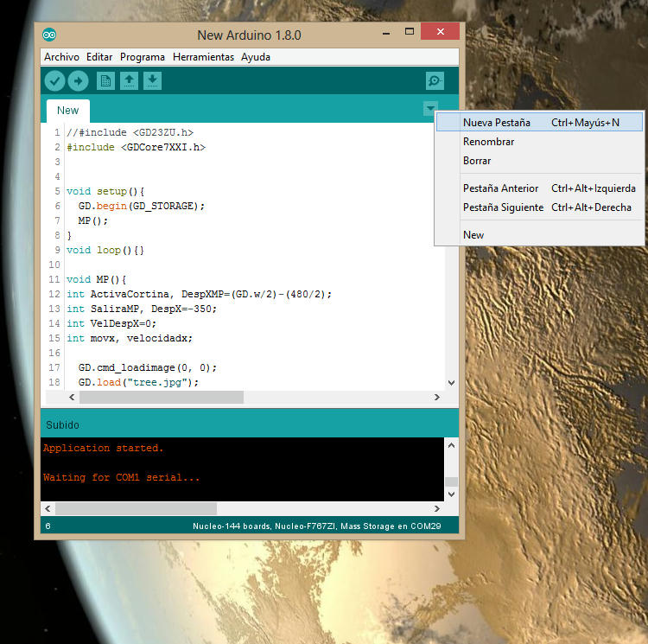Choose Borrar in the tab menu
Viewport: 648px width, 644px height.
coord(539,161)
